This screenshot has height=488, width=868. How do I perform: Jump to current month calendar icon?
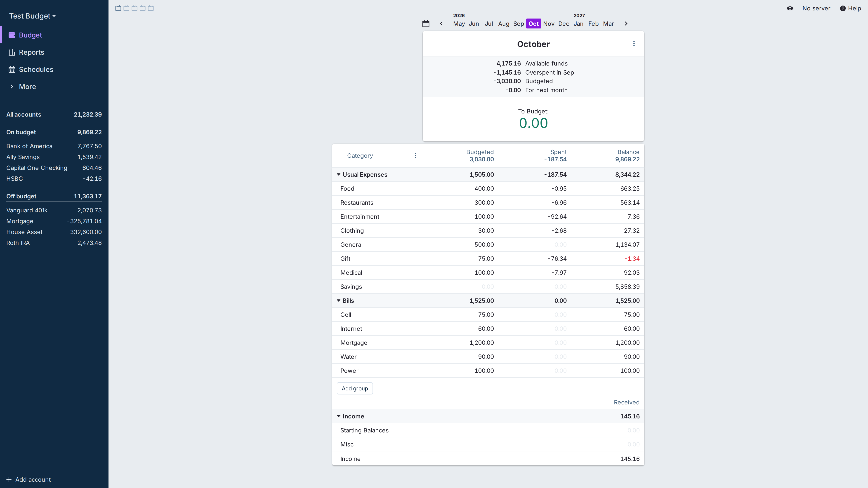(426, 23)
